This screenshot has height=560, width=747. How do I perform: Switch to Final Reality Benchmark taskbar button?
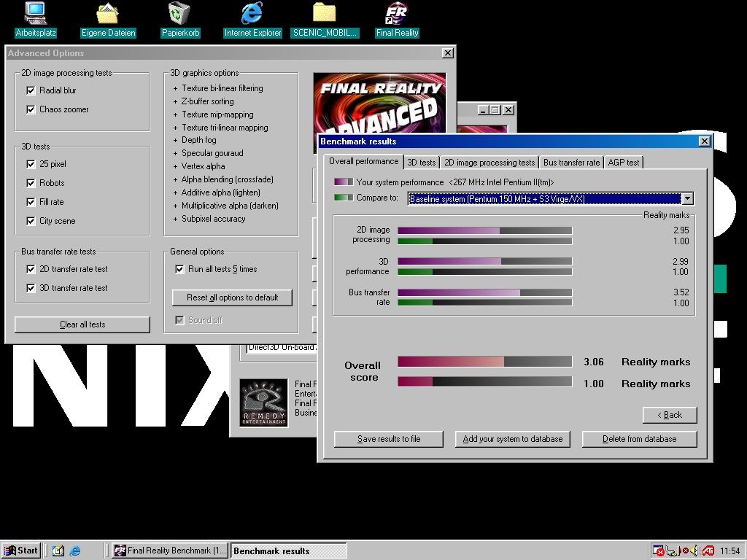[170, 551]
